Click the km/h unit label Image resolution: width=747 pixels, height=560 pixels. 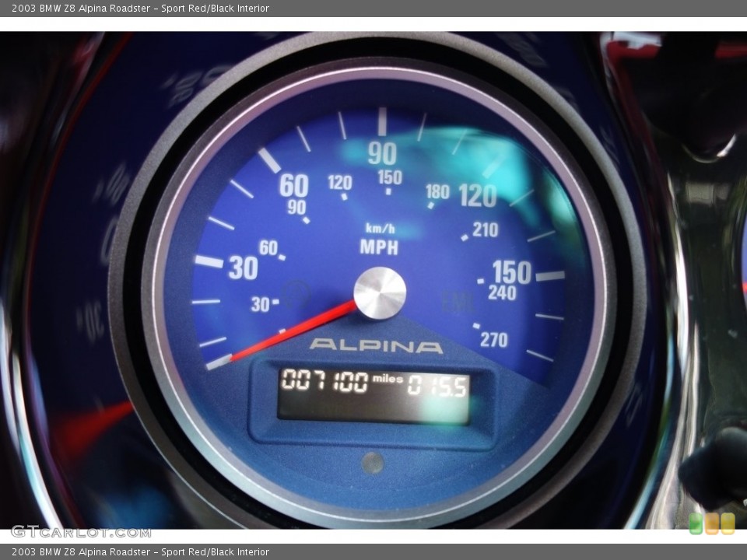[380, 229]
